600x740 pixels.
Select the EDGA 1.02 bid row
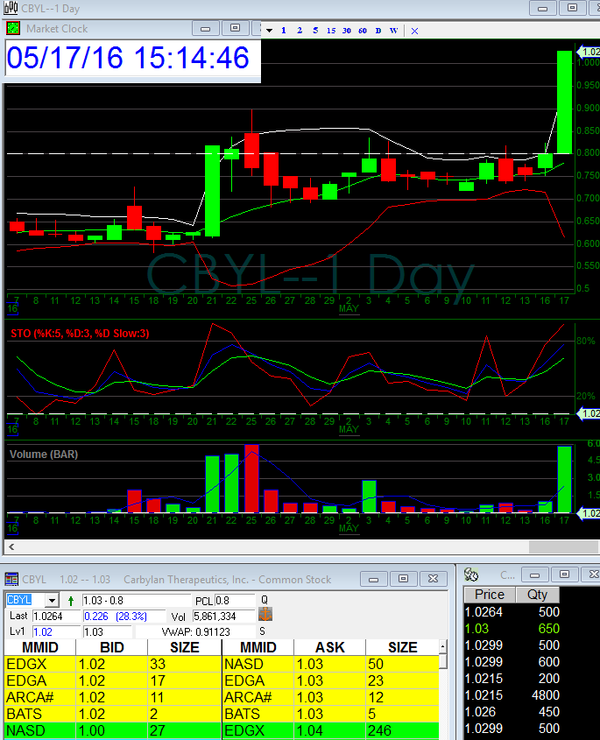point(112,681)
